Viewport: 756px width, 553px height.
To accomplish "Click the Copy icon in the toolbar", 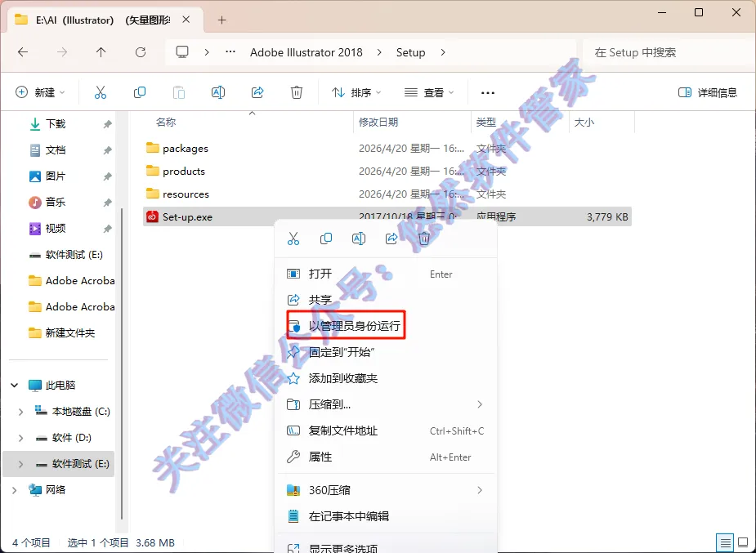I will (x=139, y=92).
